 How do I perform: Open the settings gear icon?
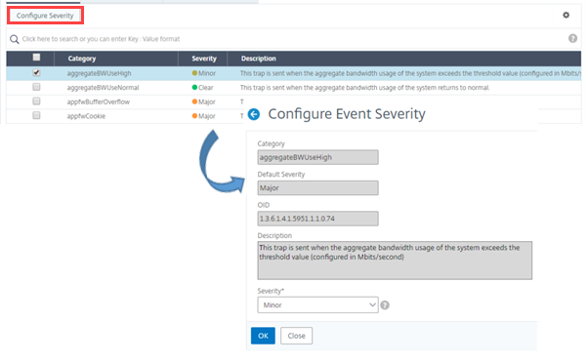(566, 15)
